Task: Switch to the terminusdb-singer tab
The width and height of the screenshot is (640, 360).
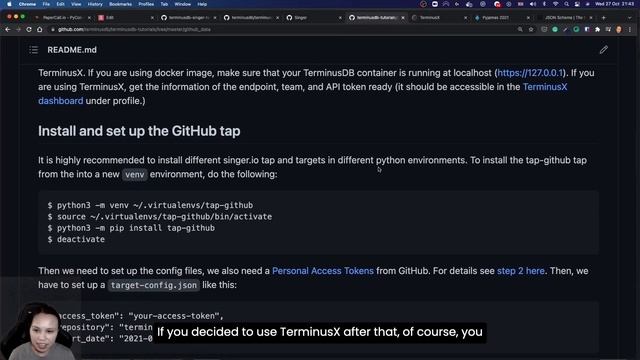Action: [x=189, y=18]
